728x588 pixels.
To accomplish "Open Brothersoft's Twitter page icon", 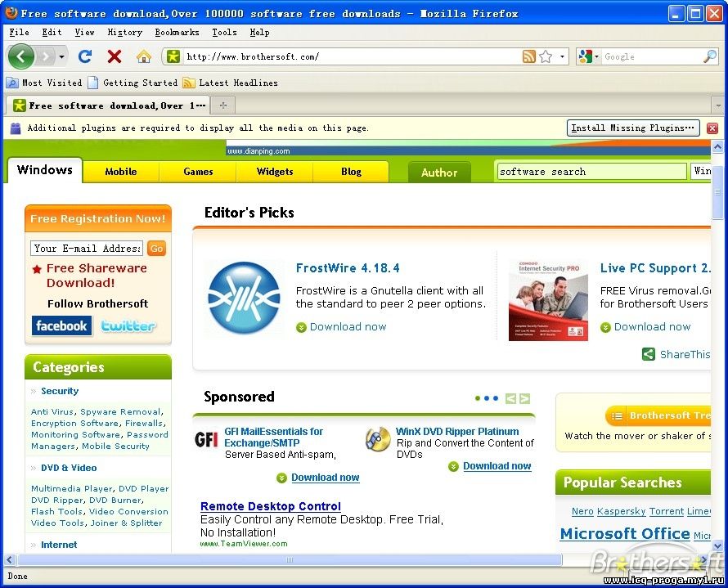I will pyautogui.click(x=128, y=325).
